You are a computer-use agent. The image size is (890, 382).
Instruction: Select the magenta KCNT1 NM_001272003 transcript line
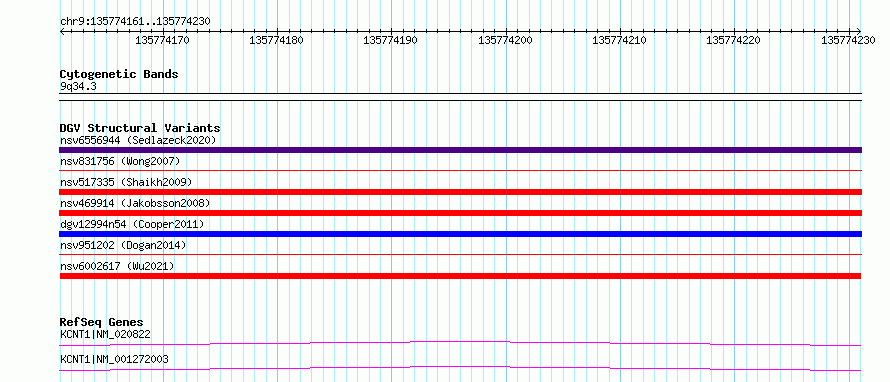tap(460, 368)
